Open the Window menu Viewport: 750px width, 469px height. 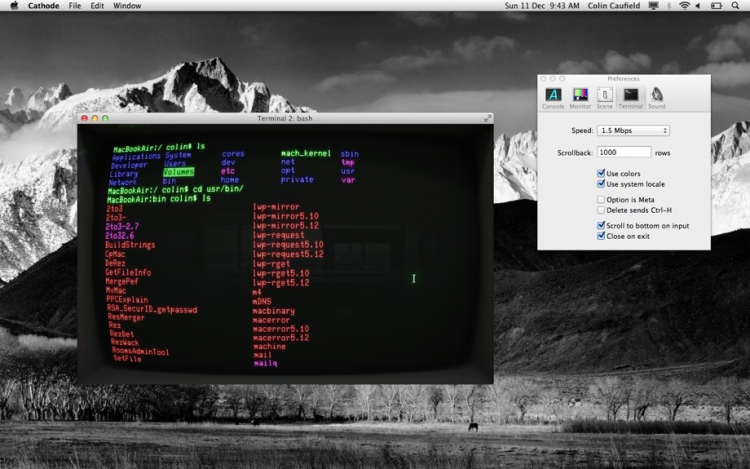click(127, 6)
